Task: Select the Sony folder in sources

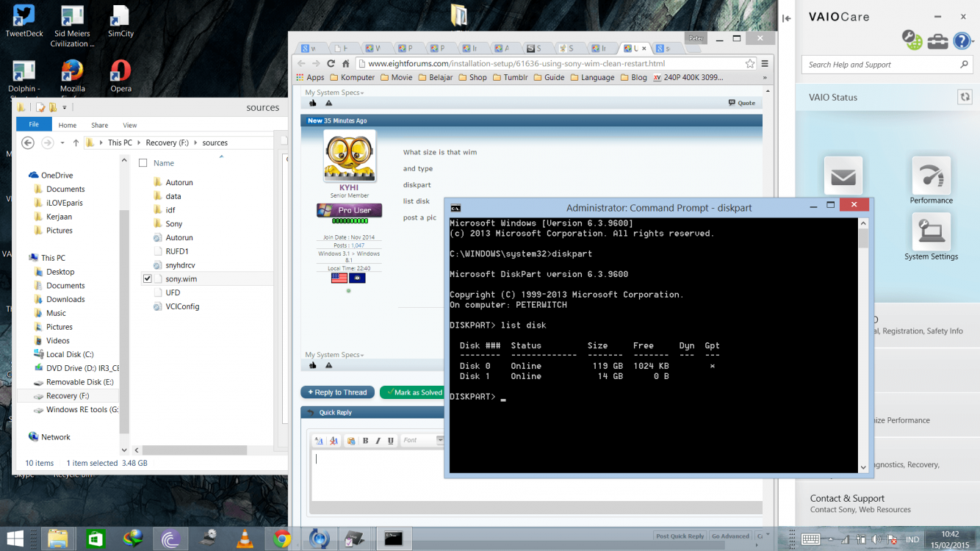Action: click(x=174, y=224)
